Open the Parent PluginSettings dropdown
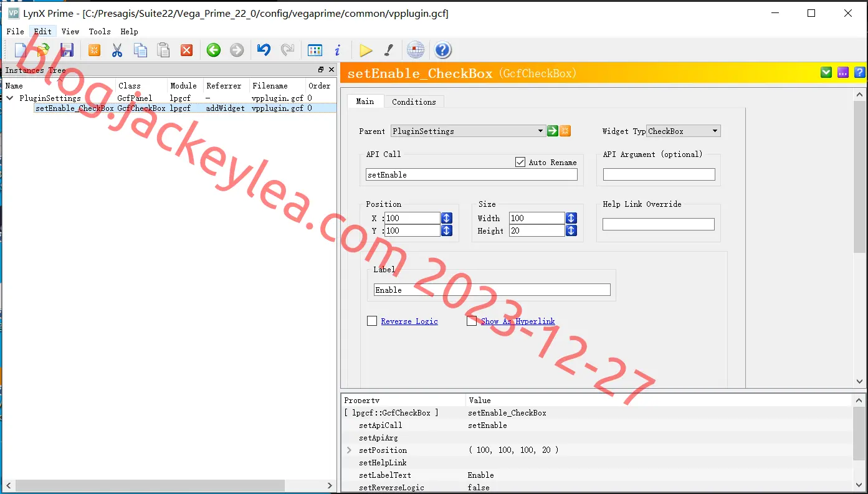This screenshot has width=868, height=494. pyautogui.click(x=468, y=131)
